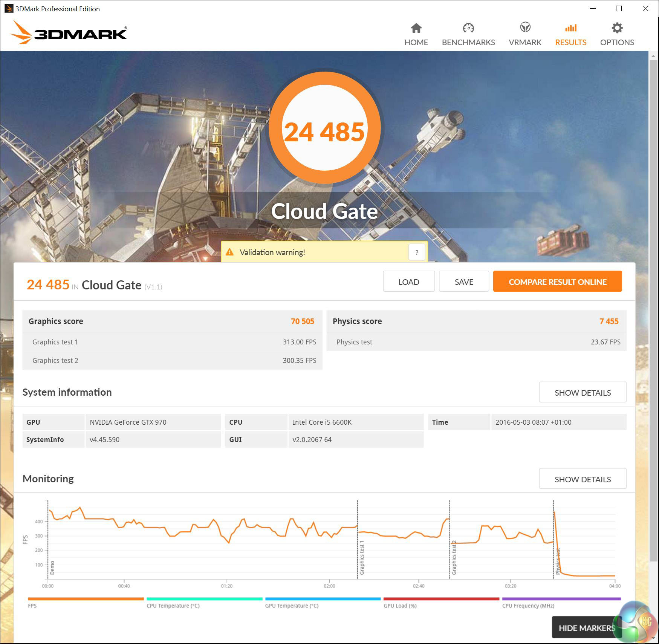Click the Time value 2016-05-03 08:07

coord(534,422)
